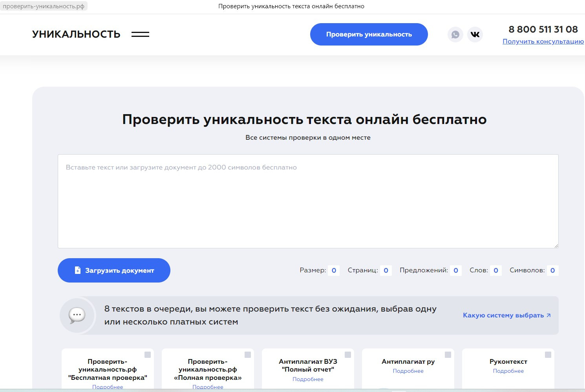Image resolution: width=585 pixels, height=392 pixels.
Task: Click the document icon on upload button
Action: 78,270
